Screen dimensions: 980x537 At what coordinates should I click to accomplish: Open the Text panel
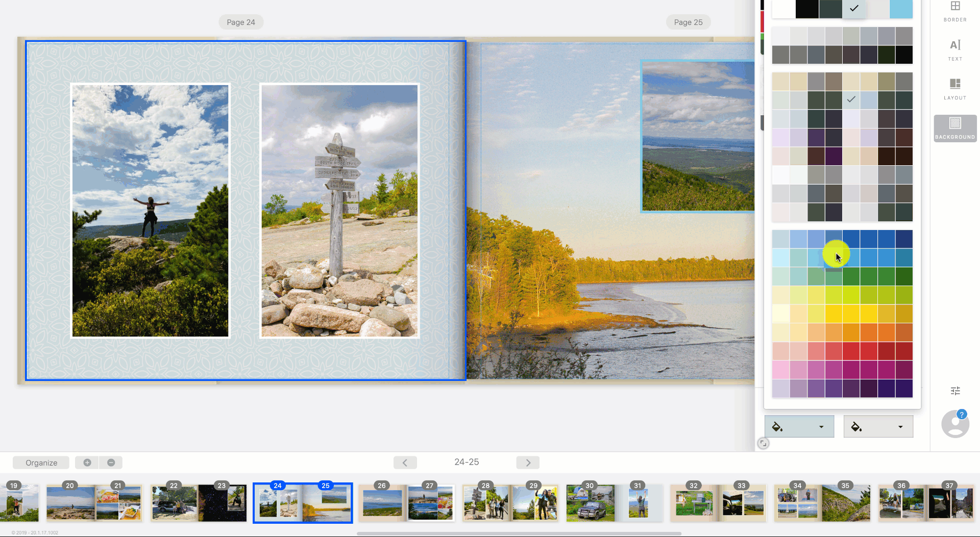tap(955, 49)
